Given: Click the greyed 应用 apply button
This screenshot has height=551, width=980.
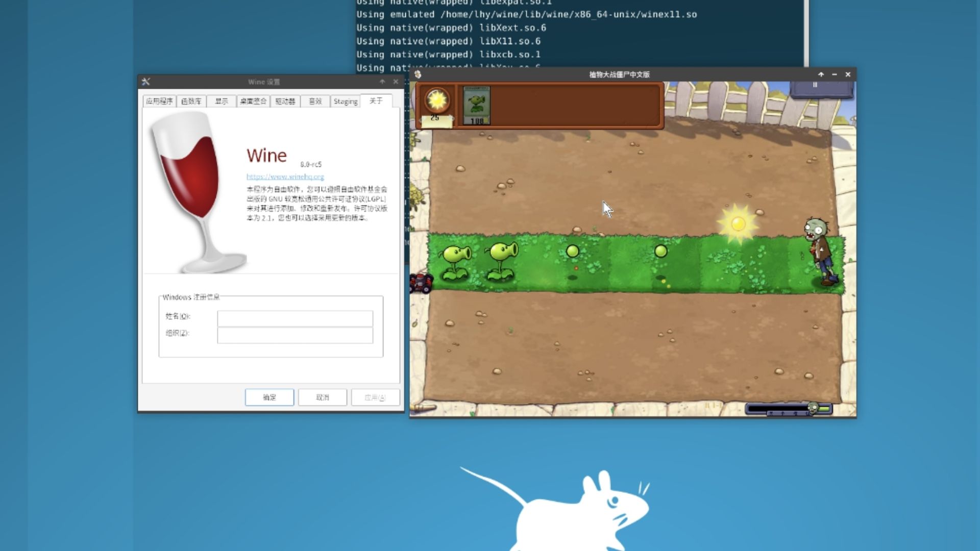Looking at the screenshot, I should coord(375,397).
